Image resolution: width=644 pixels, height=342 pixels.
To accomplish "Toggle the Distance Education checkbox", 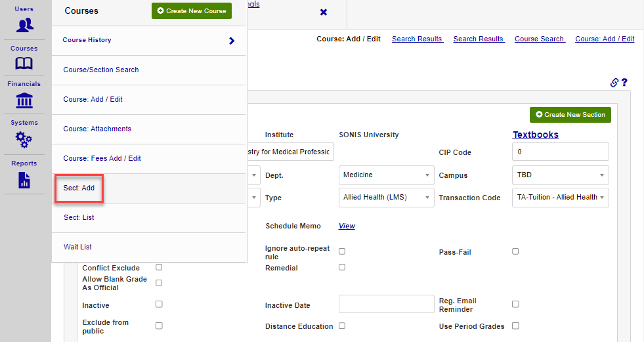I will click(x=342, y=326).
